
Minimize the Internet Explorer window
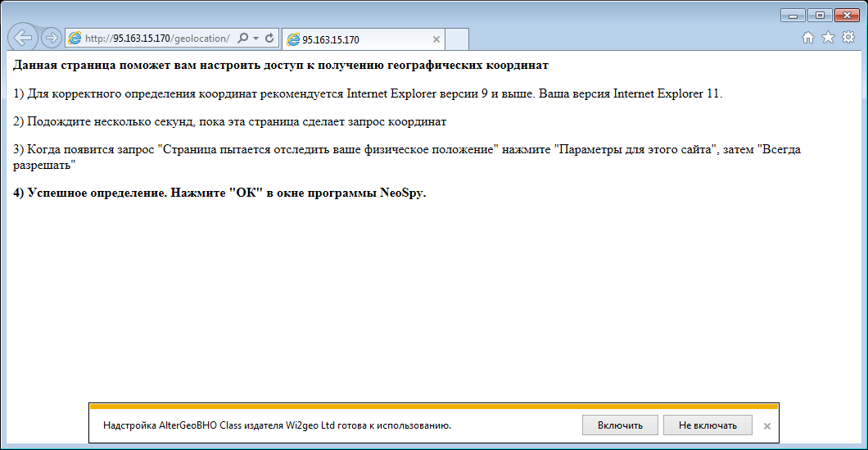click(793, 16)
